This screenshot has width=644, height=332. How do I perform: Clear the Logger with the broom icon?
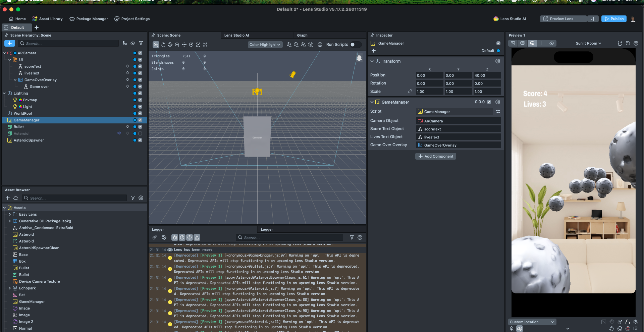tap(155, 237)
